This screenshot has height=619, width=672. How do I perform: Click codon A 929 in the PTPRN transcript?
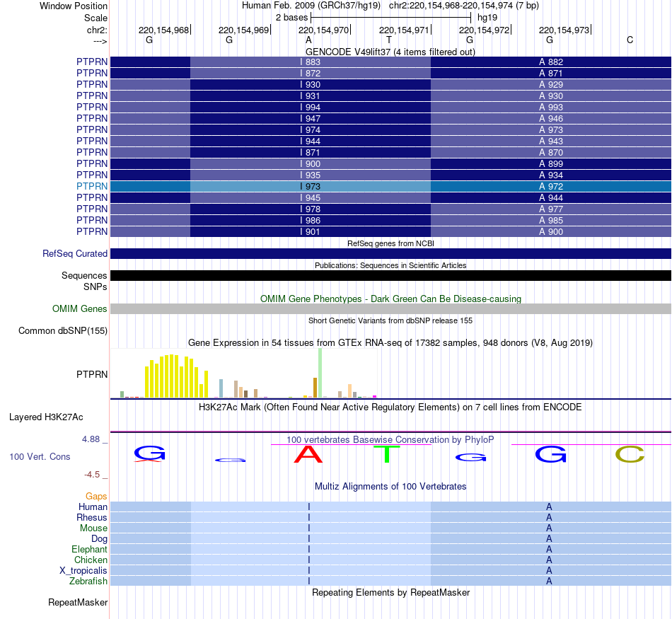[551, 85]
